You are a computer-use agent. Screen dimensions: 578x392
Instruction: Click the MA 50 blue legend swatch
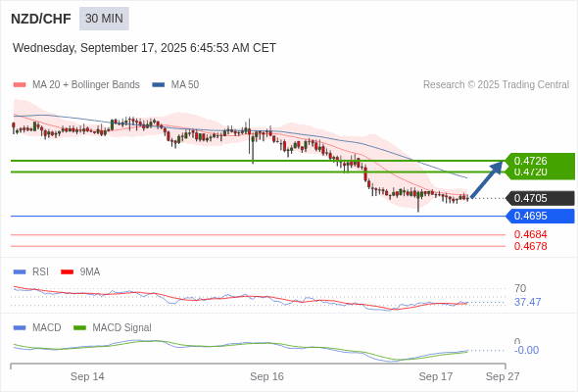(x=159, y=85)
